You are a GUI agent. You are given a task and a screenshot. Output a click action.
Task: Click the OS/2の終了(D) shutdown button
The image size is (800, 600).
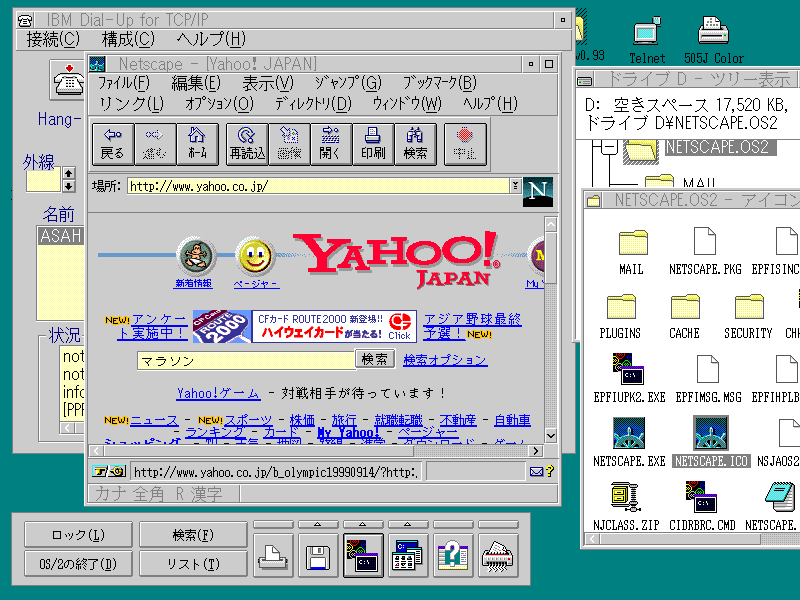point(78,564)
